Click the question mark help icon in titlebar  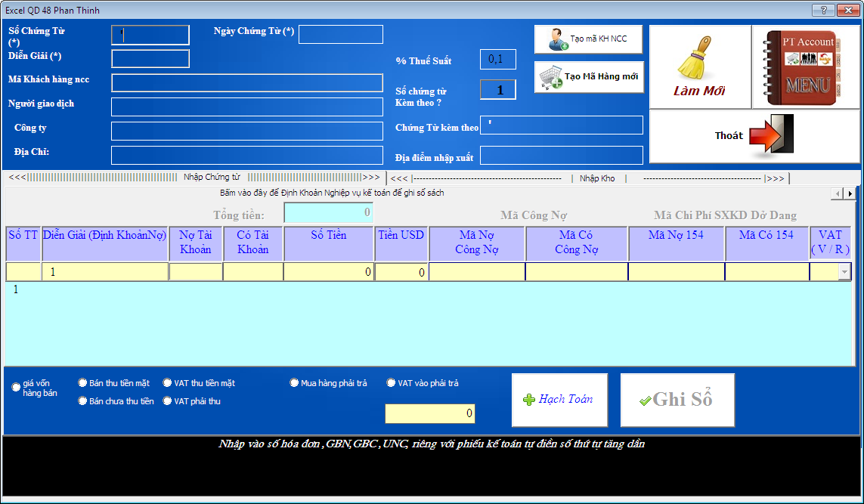point(823,10)
